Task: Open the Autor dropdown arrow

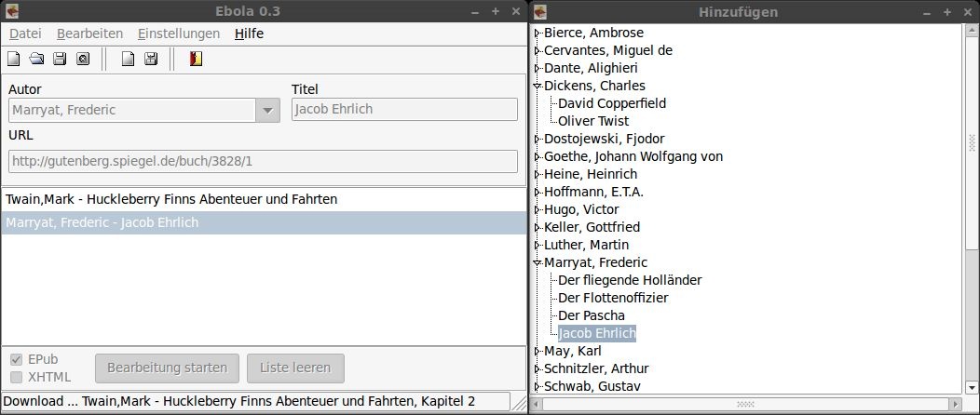Action: point(268,110)
